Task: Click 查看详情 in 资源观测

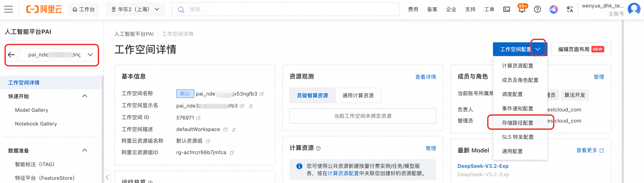Action: click(426, 77)
